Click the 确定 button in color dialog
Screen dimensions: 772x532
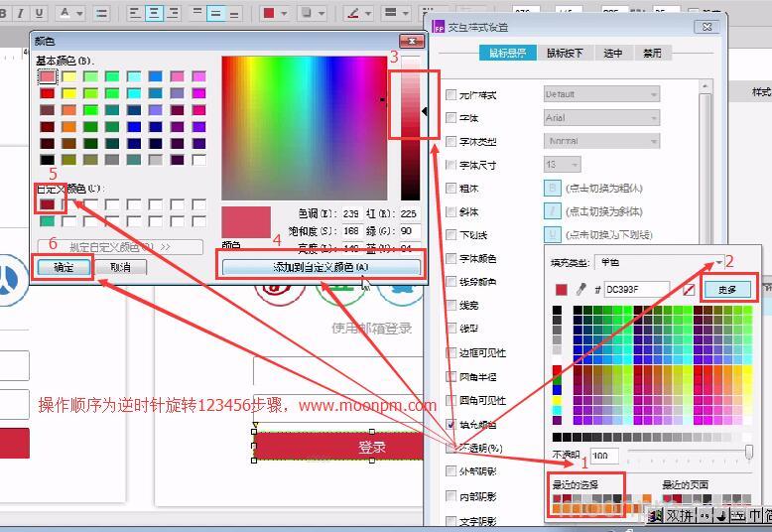point(63,267)
